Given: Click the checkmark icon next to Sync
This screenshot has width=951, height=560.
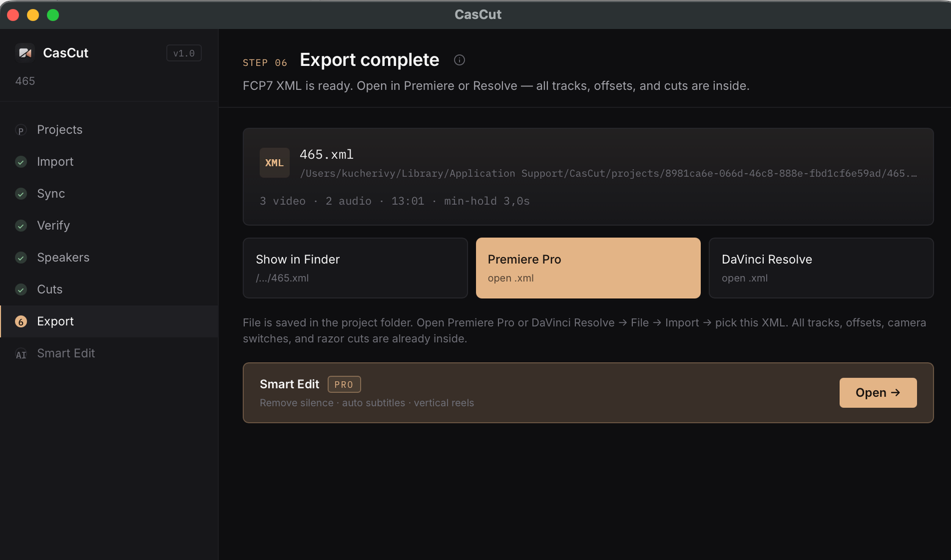Looking at the screenshot, I should click(x=21, y=194).
